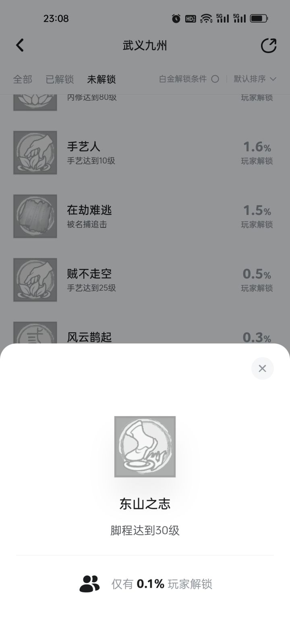
Task: Switch to the 已解锁 tab
Action: point(60,79)
